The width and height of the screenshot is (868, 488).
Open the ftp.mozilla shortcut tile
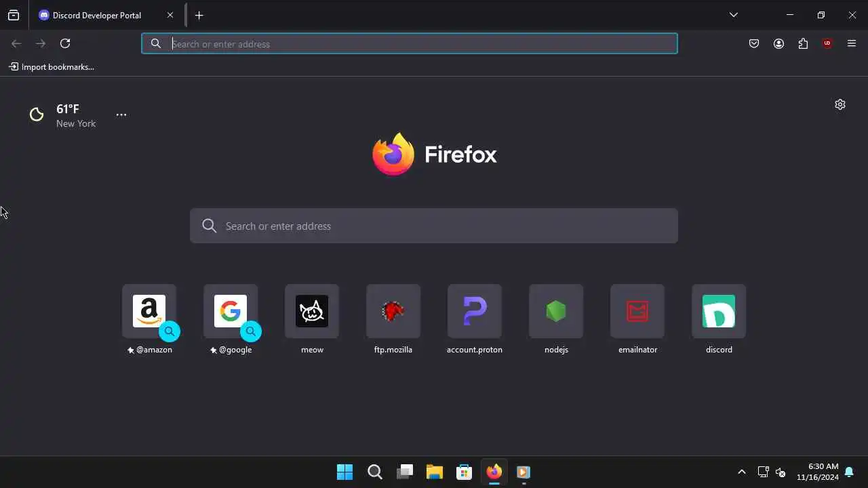tap(393, 319)
